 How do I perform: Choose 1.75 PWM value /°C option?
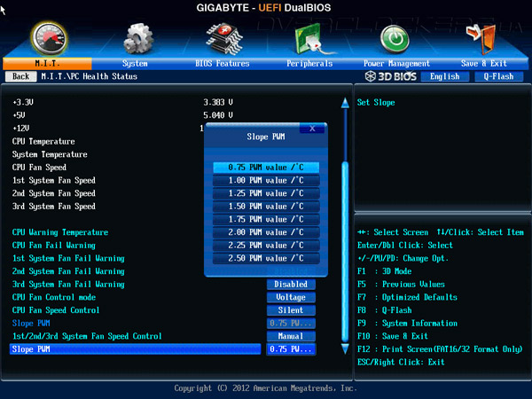(266, 219)
